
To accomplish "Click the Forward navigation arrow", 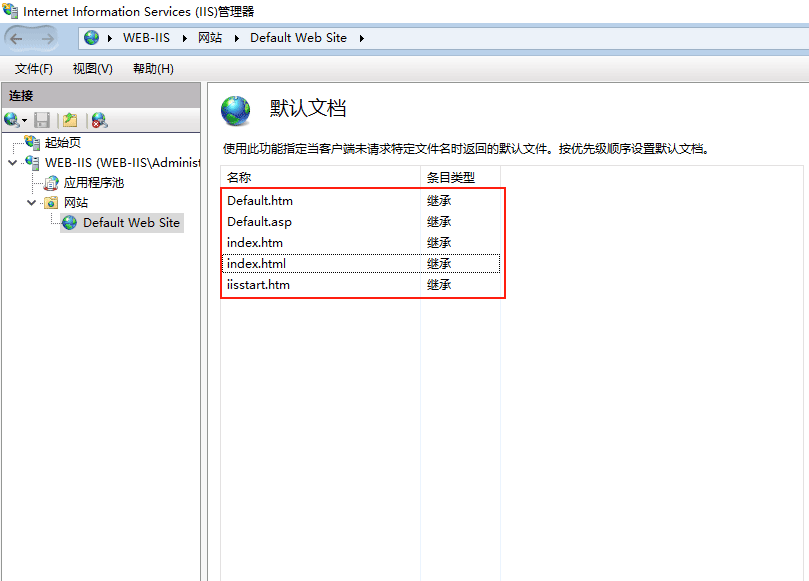I will click(x=47, y=39).
